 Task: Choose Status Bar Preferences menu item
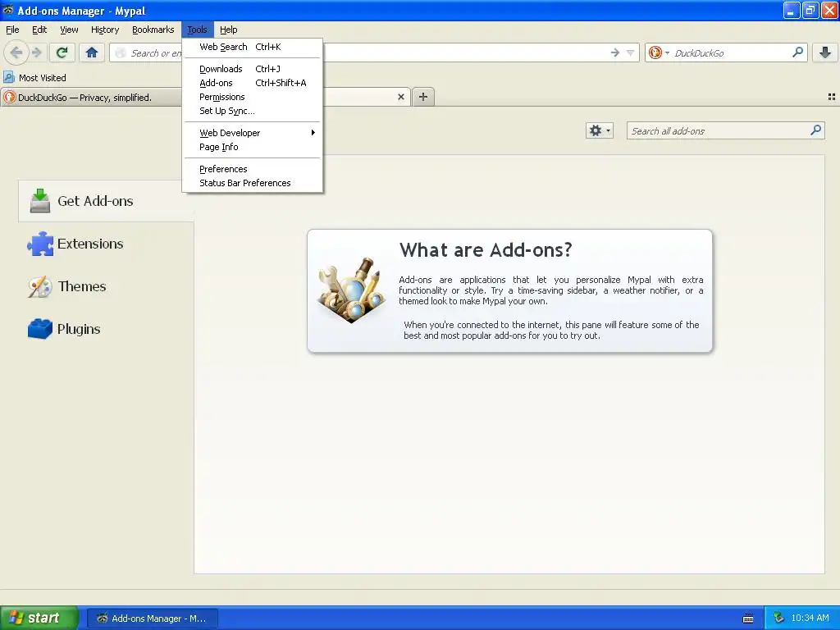(x=253, y=183)
